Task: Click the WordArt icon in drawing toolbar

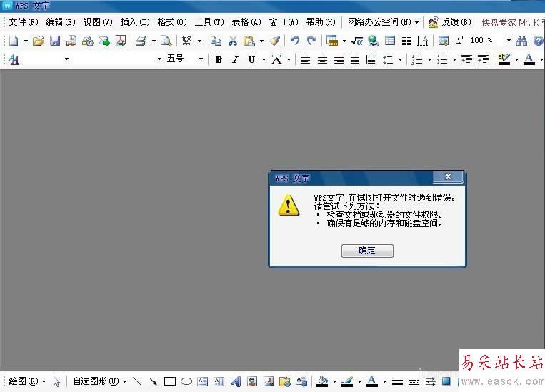Action: point(236,381)
